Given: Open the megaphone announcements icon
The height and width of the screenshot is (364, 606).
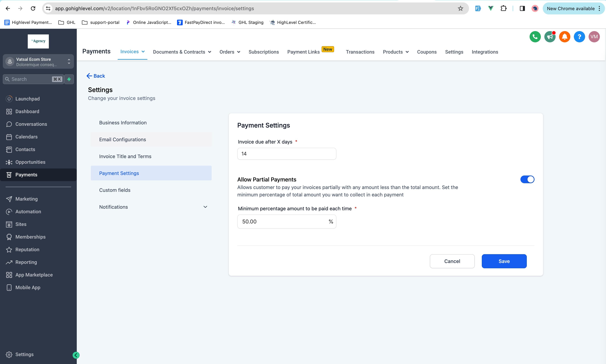Looking at the screenshot, I should (x=550, y=37).
